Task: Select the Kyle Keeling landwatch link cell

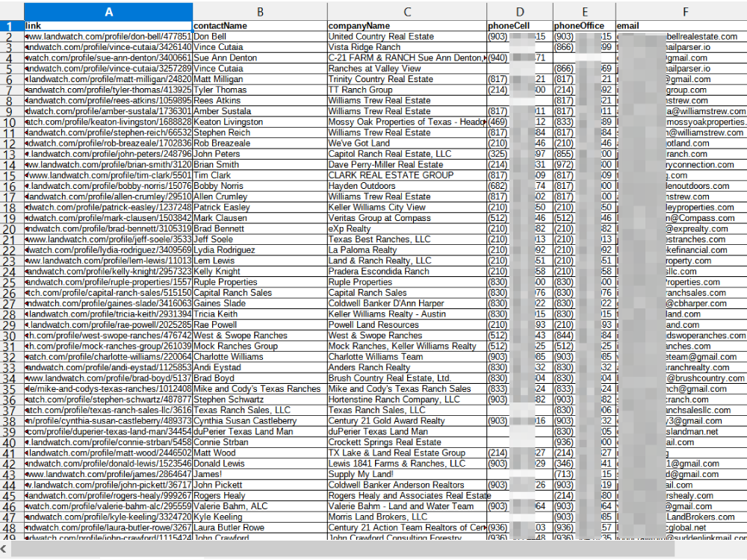Action: point(108,517)
